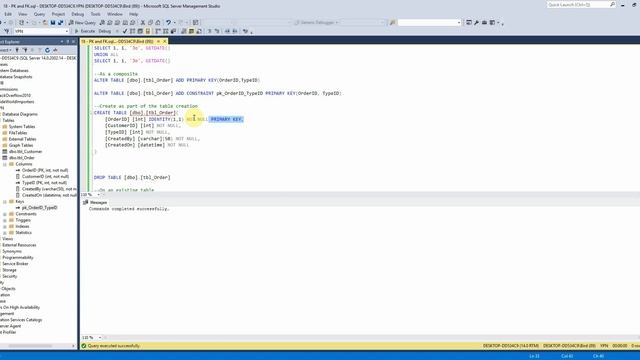Select the System Tables folder
The width and height of the screenshot is (640, 360).
[x=22, y=127]
